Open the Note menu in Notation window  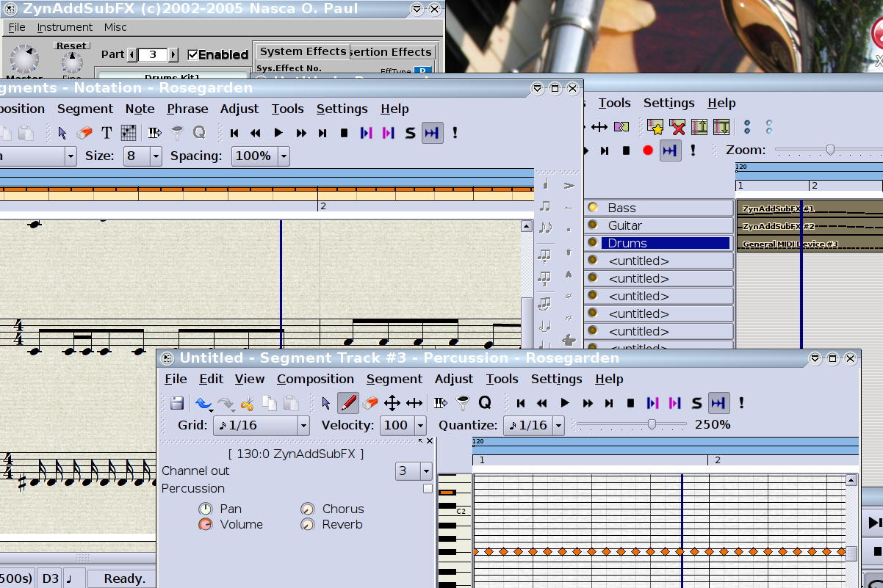[x=140, y=109]
